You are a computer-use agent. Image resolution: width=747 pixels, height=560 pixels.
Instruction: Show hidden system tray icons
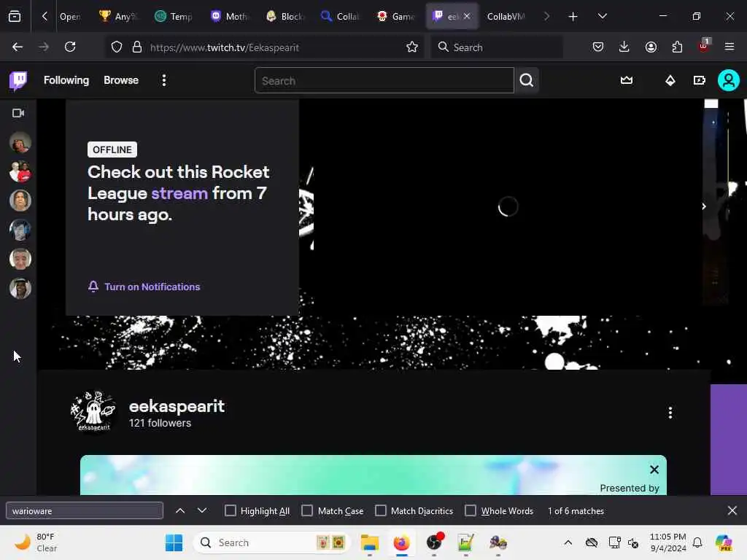pos(568,542)
